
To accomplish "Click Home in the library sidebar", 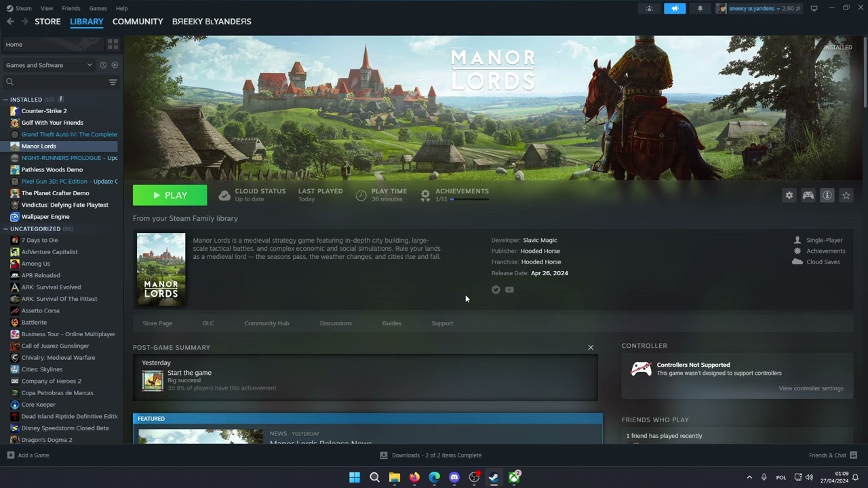I will coord(53,44).
